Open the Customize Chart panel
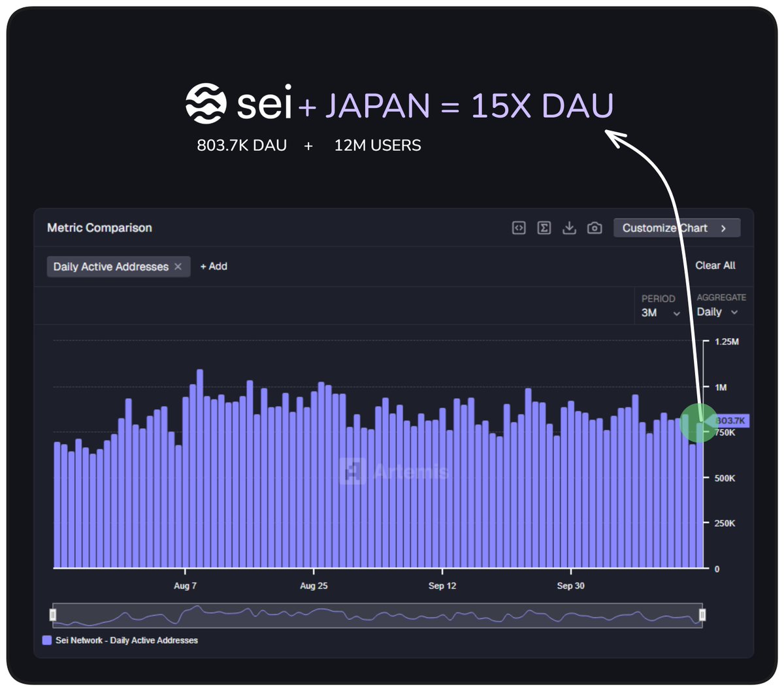This screenshot has width=784, height=691. pos(676,228)
